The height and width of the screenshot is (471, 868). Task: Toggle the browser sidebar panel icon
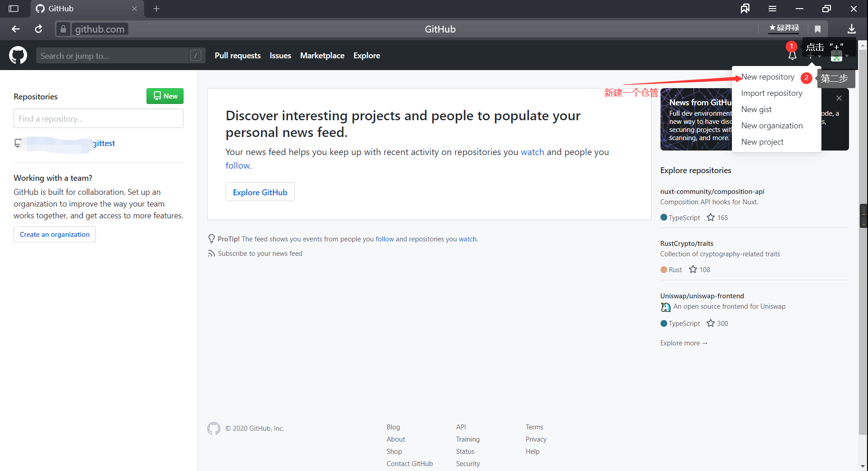[x=14, y=9]
